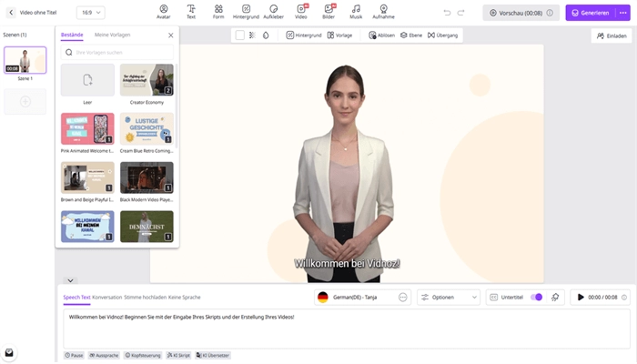The height and width of the screenshot is (364, 637).
Task: Collapse the script panel with chevron
Action: 70,280
